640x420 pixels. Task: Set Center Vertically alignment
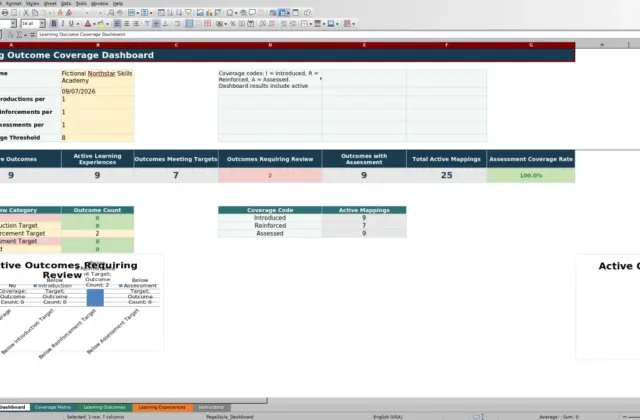(156, 24)
